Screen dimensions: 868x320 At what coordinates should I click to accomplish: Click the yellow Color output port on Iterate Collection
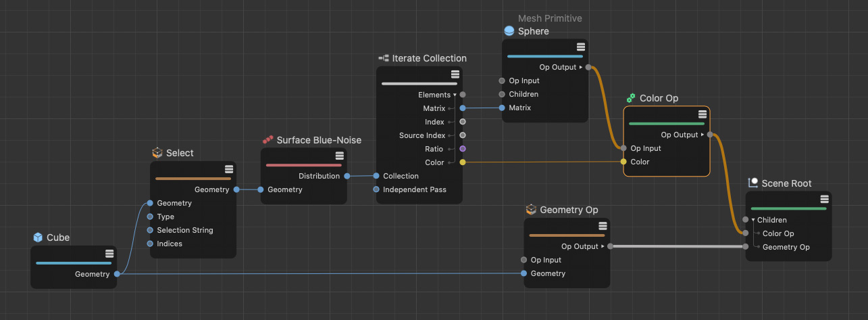click(x=462, y=162)
